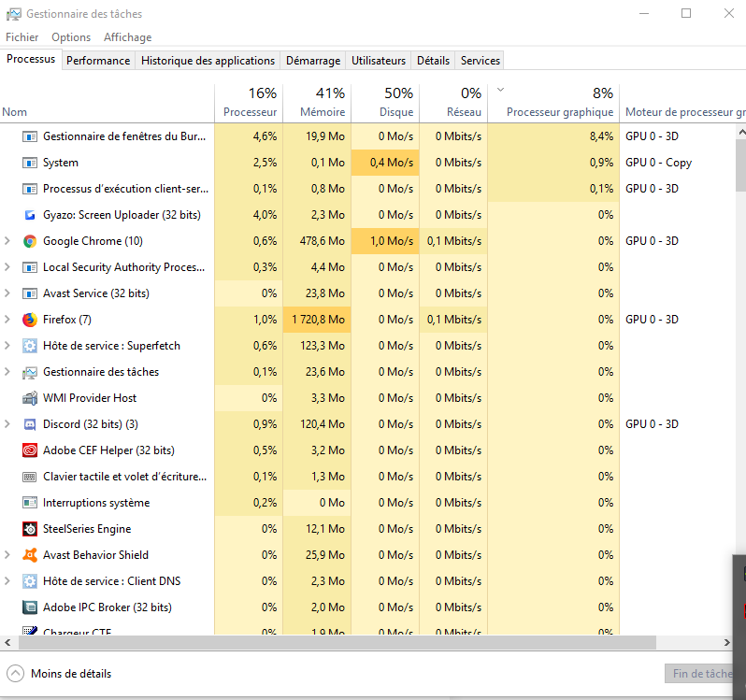The image size is (746, 700).
Task: Click the Gestionnaire des tâches row icon
Action: tap(30, 372)
